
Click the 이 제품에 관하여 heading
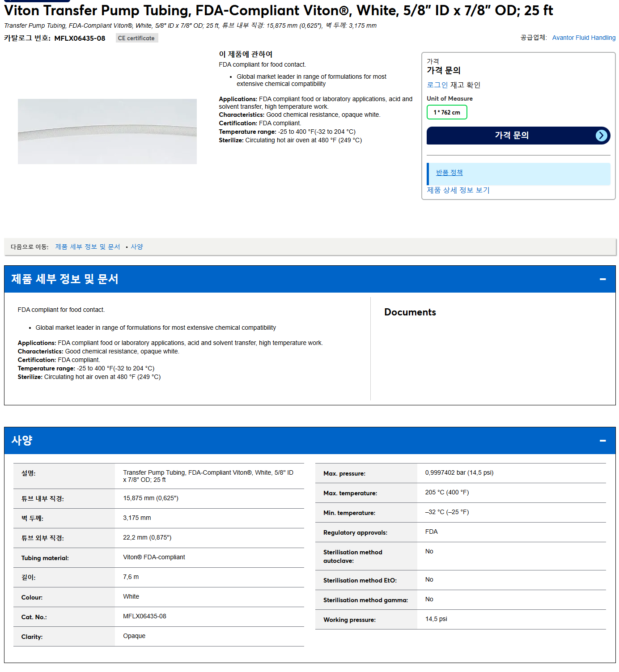tap(246, 54)
